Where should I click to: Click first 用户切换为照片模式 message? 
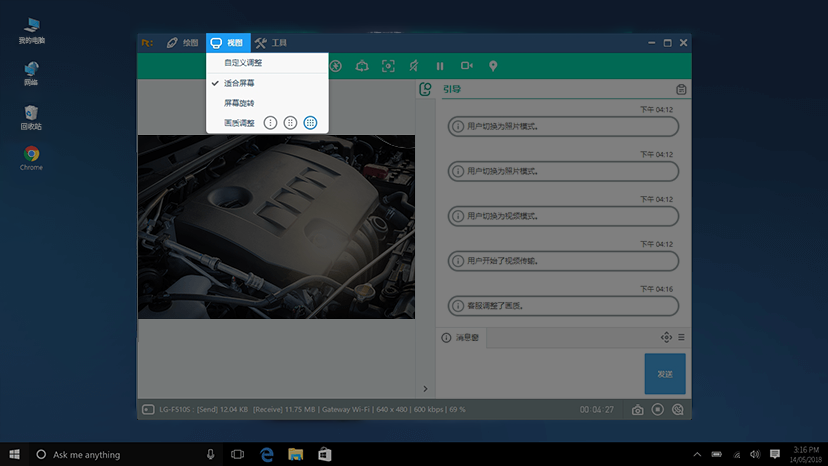tap(563, 126)
